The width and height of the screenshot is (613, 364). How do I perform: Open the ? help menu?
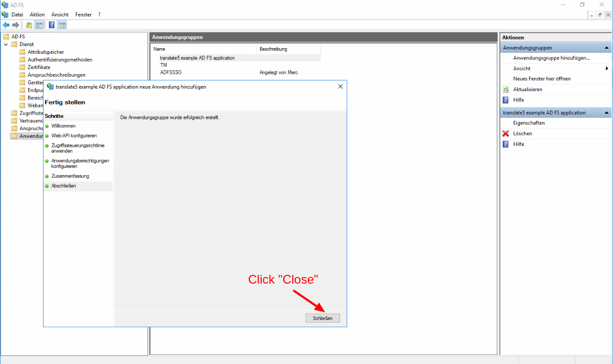coord(99,14)
